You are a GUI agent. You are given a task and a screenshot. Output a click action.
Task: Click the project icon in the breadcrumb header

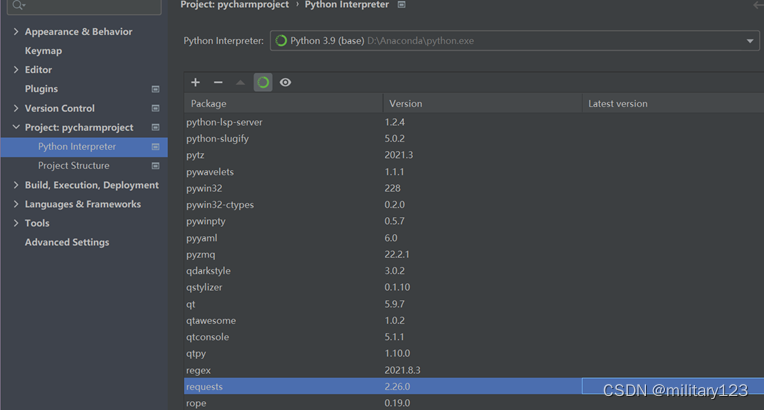(x=401, y=4)
